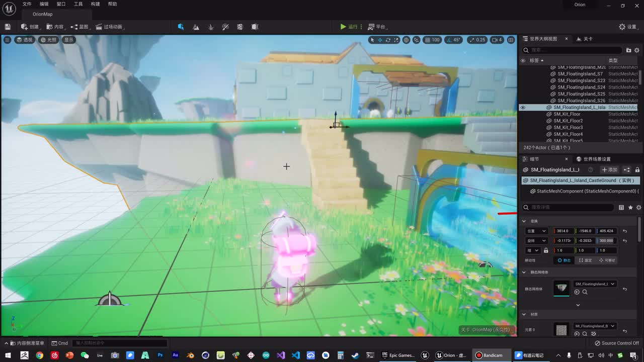644x362 pixels.
Task: Open 工具 (Tools) menu
Action: coord(78,4)
